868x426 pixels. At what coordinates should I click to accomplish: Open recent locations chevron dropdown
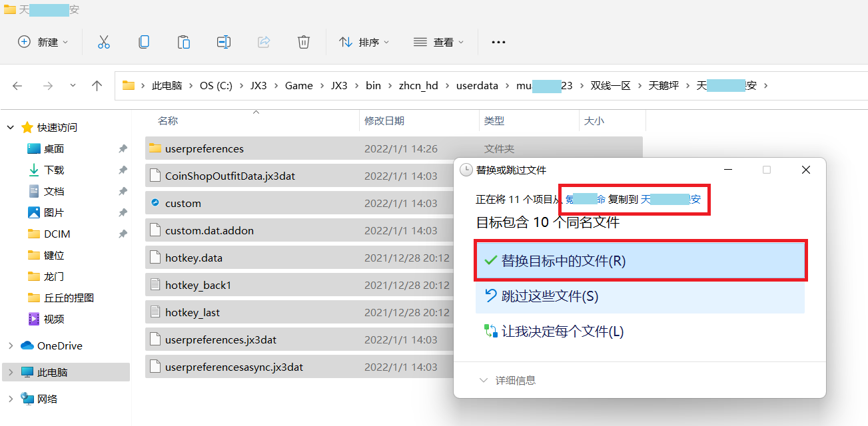tap(73, 86)
